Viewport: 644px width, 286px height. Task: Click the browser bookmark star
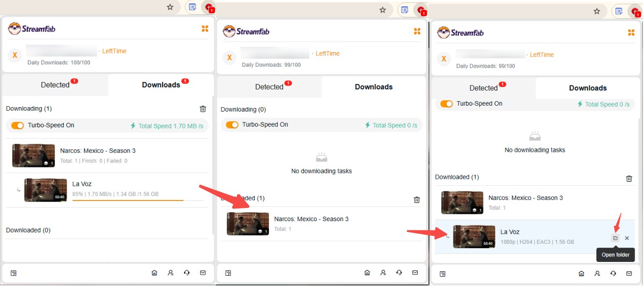pyautogui.click(x=169, y=7)
